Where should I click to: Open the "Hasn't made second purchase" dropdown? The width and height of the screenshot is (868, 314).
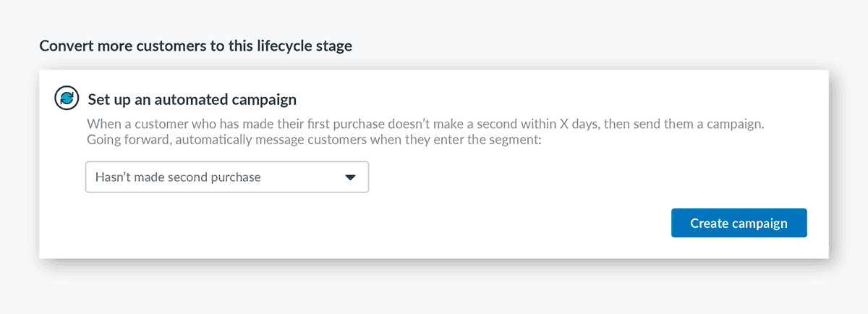click(x=226, y=177)
